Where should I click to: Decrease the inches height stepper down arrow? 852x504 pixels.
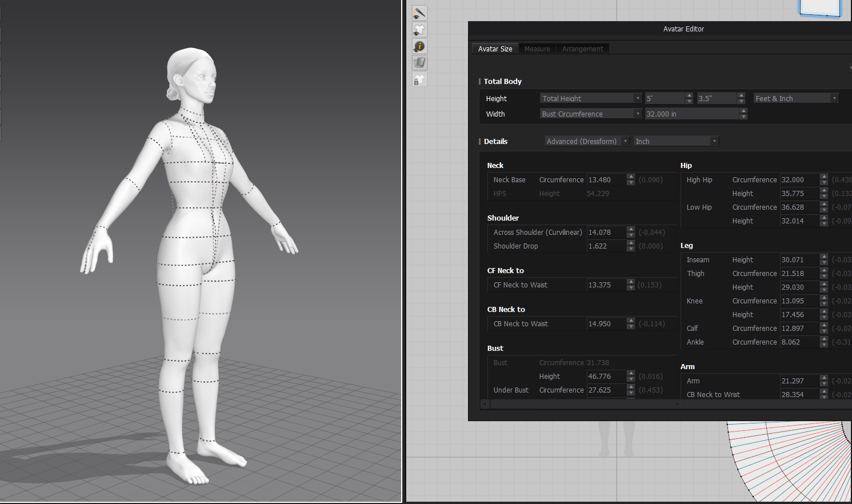[741, 101]
